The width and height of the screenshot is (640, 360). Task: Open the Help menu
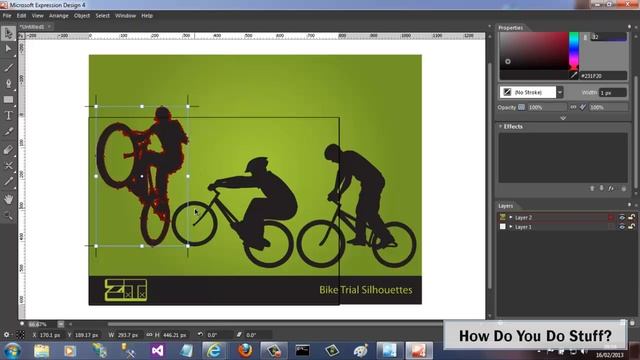(x=147, y=16)
